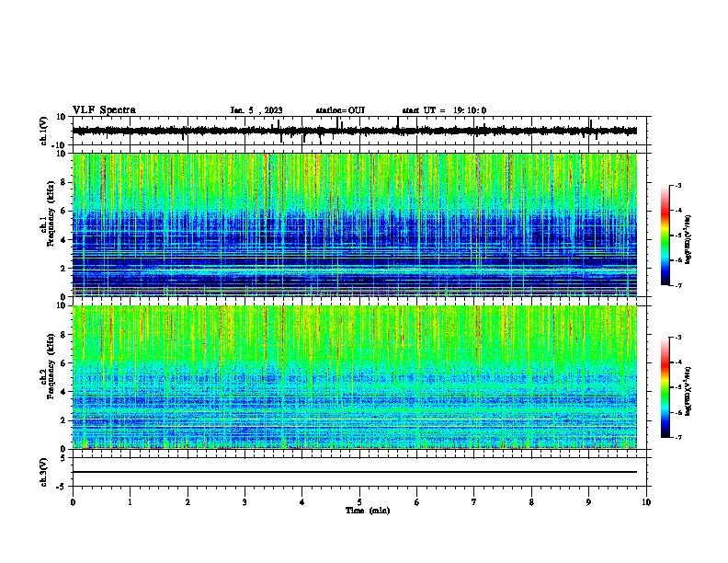Click the "4" kHz tick on ch.1 frequency axis

[63, 240]
